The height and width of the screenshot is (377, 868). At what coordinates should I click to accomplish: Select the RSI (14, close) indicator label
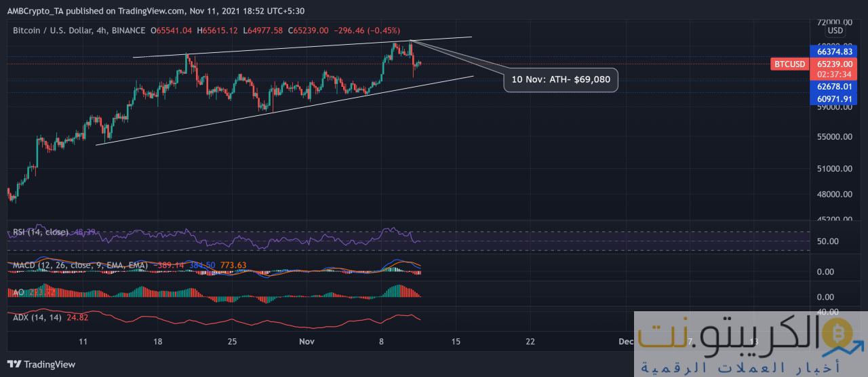coord(41,233)
